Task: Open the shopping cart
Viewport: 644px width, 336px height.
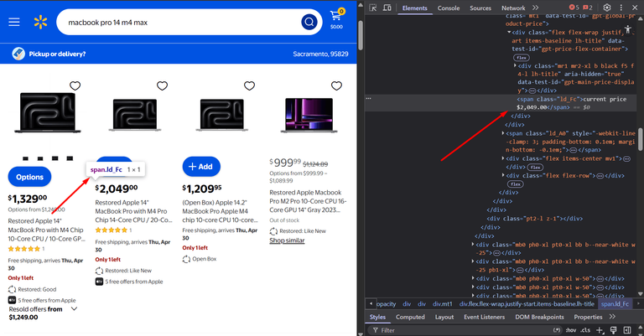Action: pos(336,18)
